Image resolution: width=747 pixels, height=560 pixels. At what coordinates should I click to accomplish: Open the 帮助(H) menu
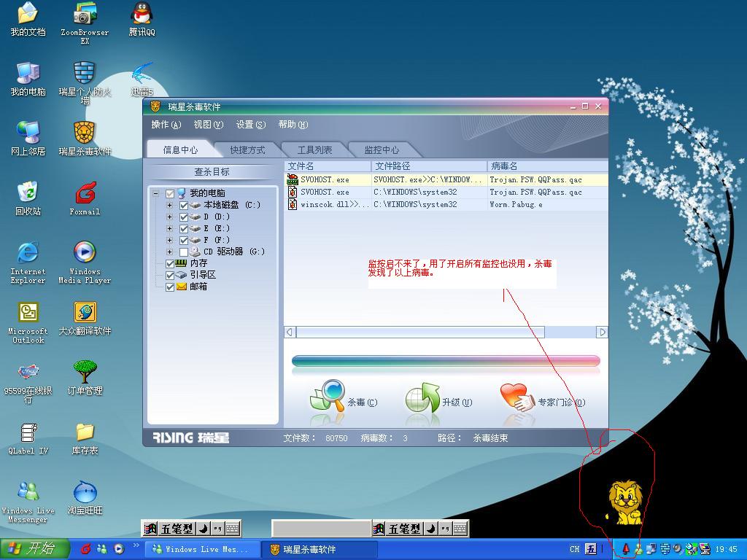point(293,125)
